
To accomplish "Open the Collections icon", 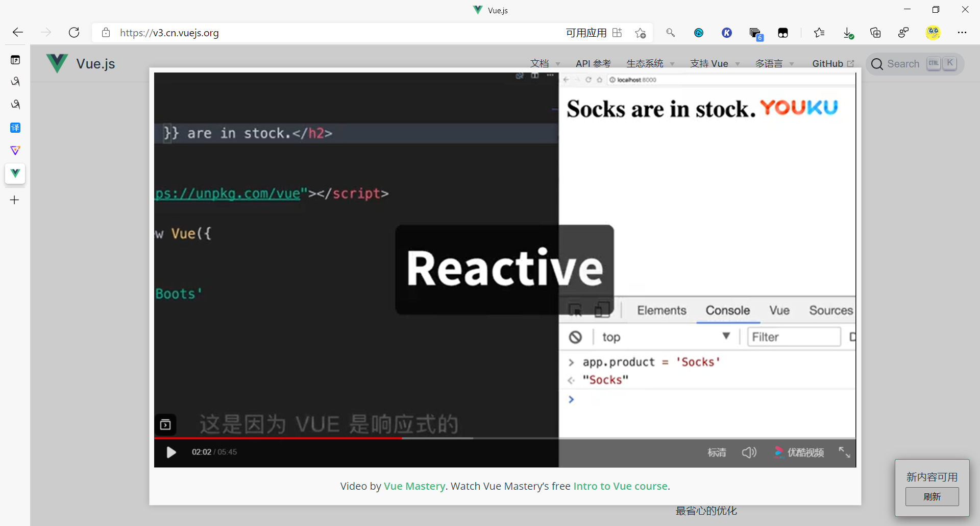I will click(x=876, y=33).
